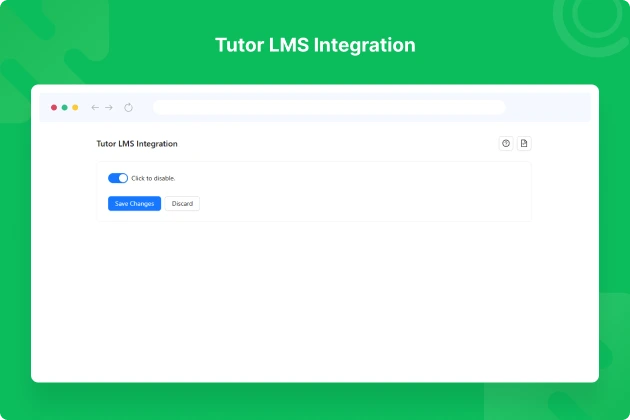Screen dimensions: 630x420
Task: Open the documentation file icon
Action: point(524,143)
